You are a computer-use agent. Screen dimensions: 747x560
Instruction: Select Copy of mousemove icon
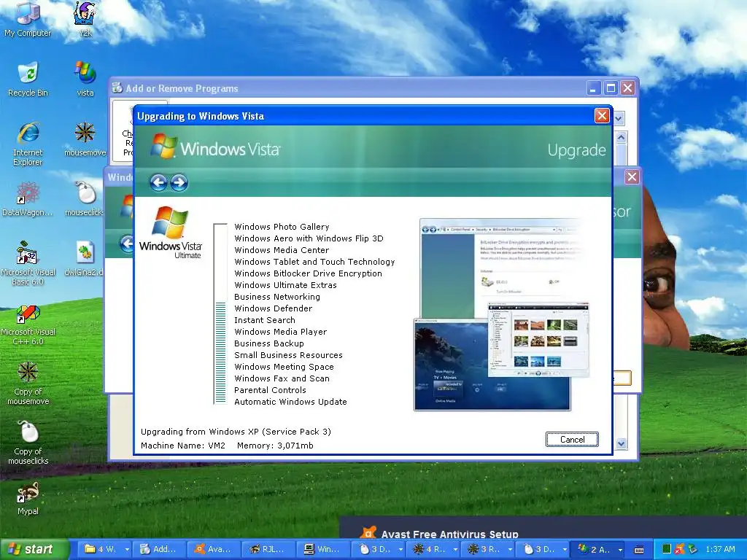(28, 384)
